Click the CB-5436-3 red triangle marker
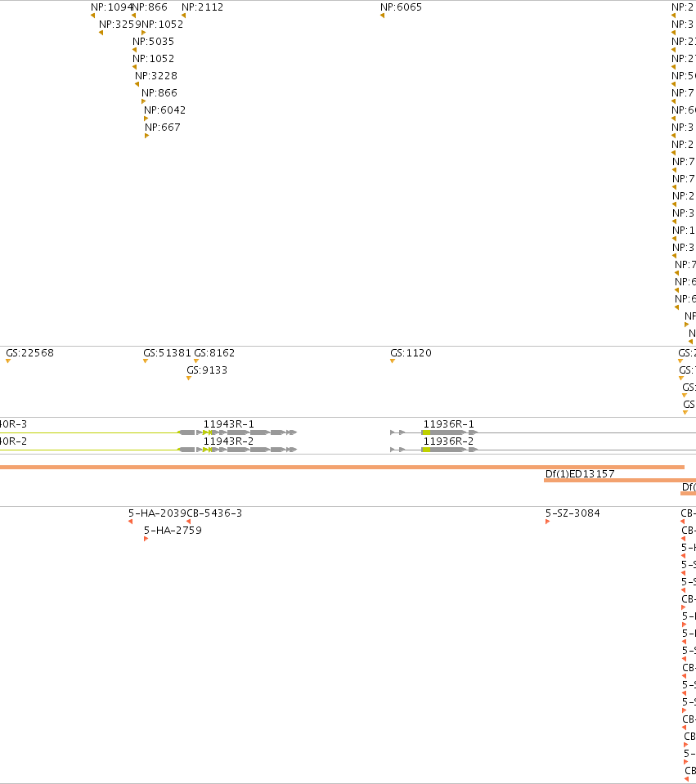Screen dimensions: 696x784 [189, 522]
